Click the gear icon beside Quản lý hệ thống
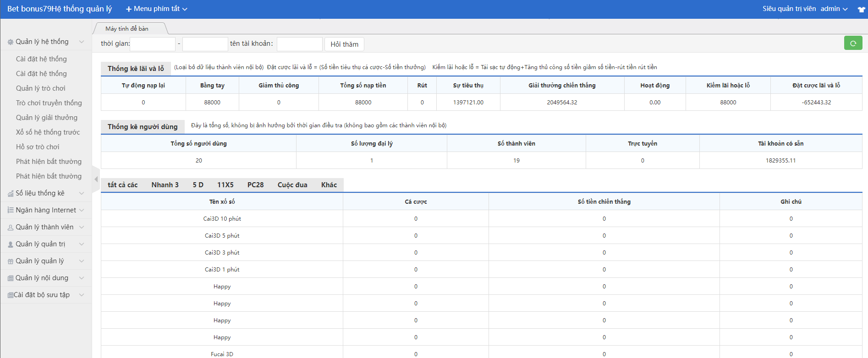 pyautogui.click(x=10, y=42)
